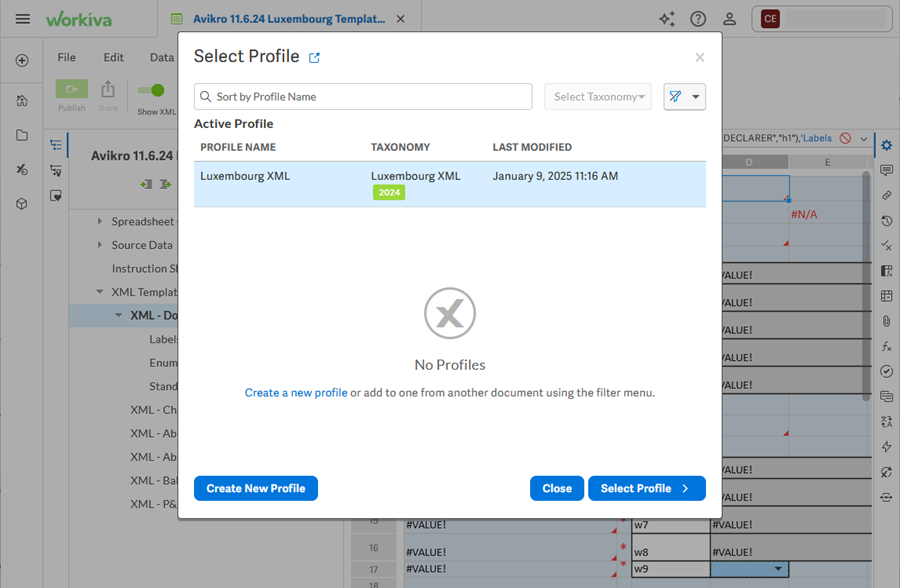Open the favorites heart panel icon

pyautogui.click(x=56, y=196)
